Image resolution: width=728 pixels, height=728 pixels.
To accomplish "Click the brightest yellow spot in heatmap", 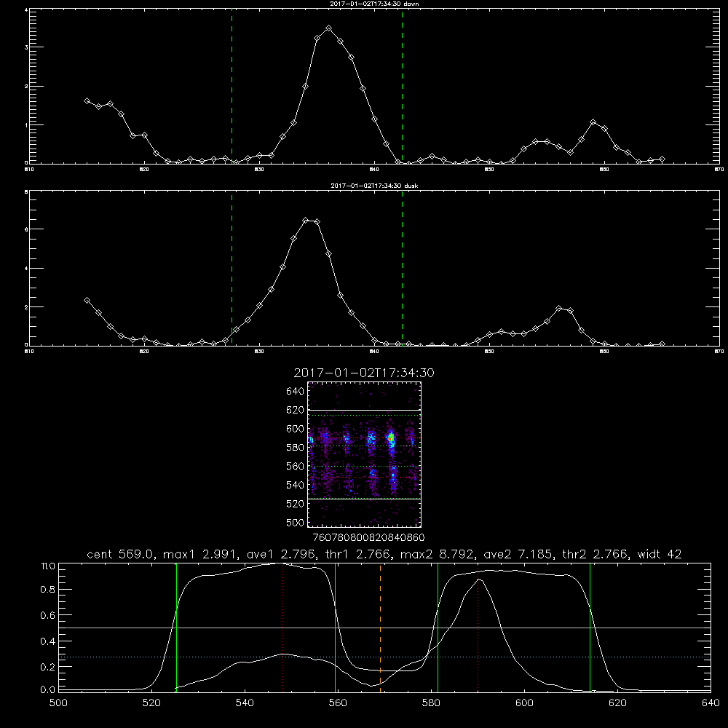I will coord(391,437).
